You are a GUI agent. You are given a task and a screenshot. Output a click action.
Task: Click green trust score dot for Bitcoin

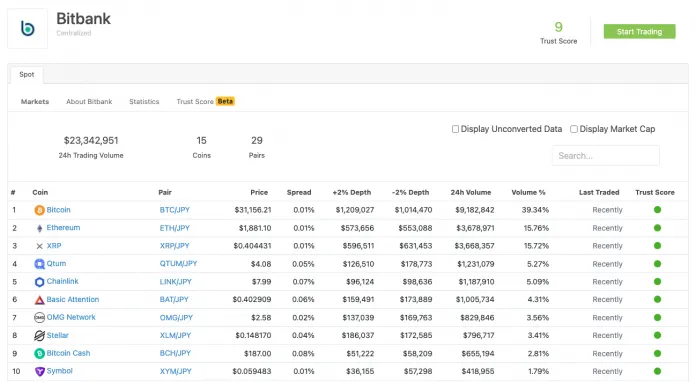pos(657,210)
